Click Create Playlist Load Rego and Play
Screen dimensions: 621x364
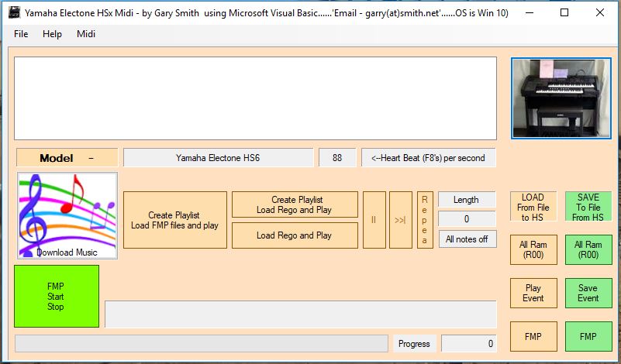coord(295,204)
